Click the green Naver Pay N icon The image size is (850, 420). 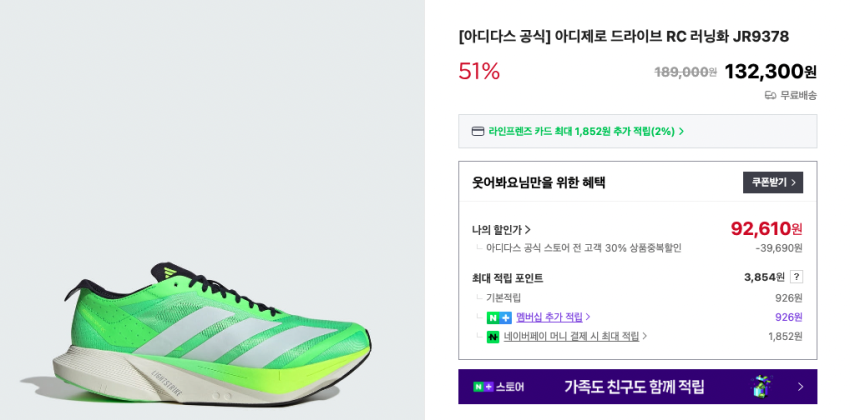tap(492, 337)
